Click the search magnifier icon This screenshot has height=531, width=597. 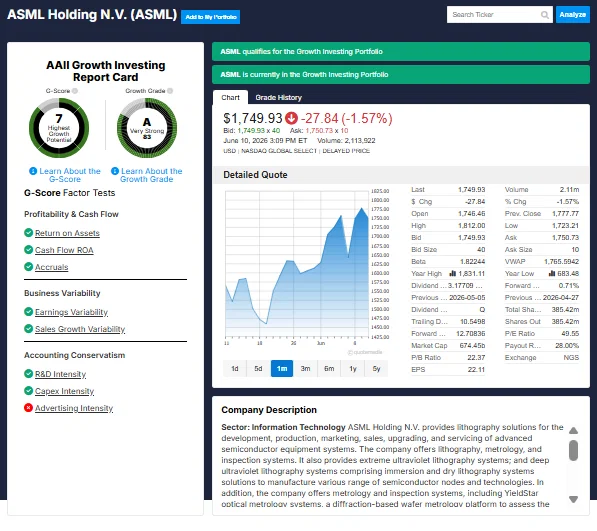[544, 15]
